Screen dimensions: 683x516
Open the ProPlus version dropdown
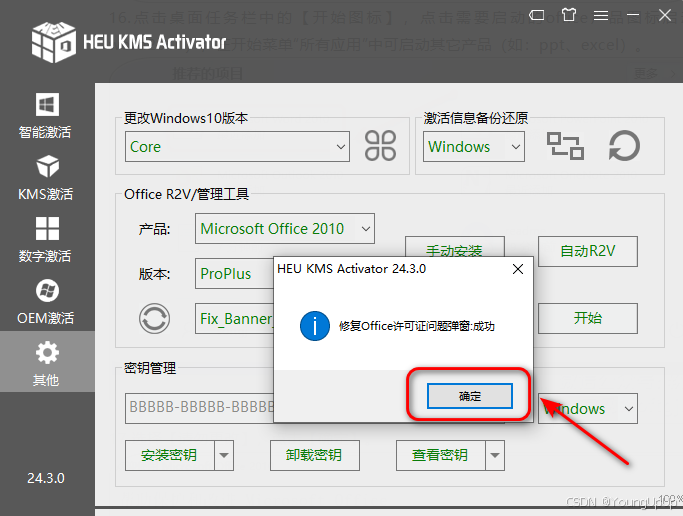coord(234,273)
